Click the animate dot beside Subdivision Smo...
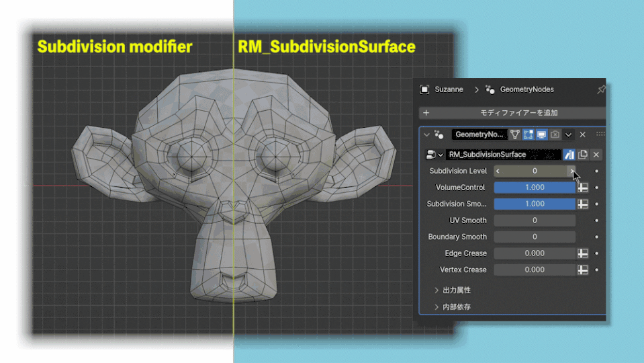 pos(596,204)
